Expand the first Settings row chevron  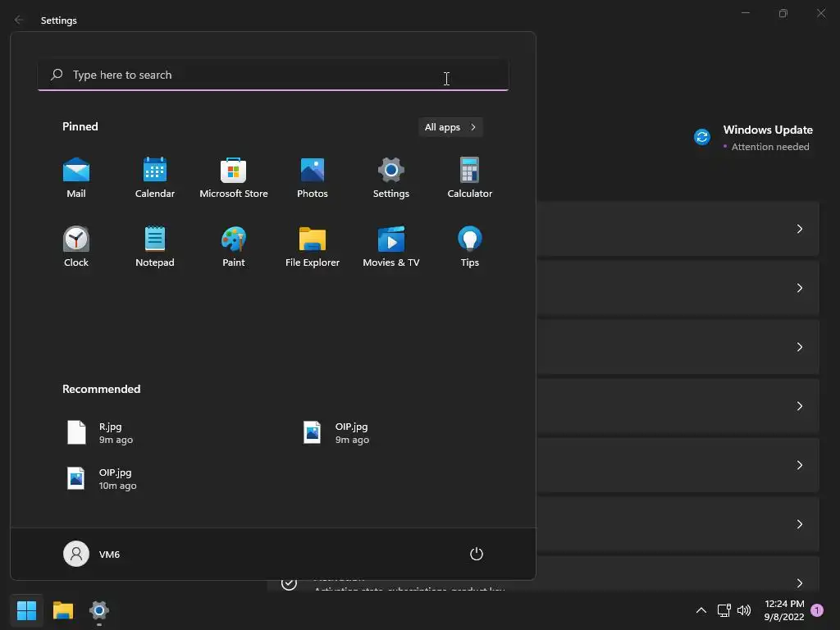point(799,229)
